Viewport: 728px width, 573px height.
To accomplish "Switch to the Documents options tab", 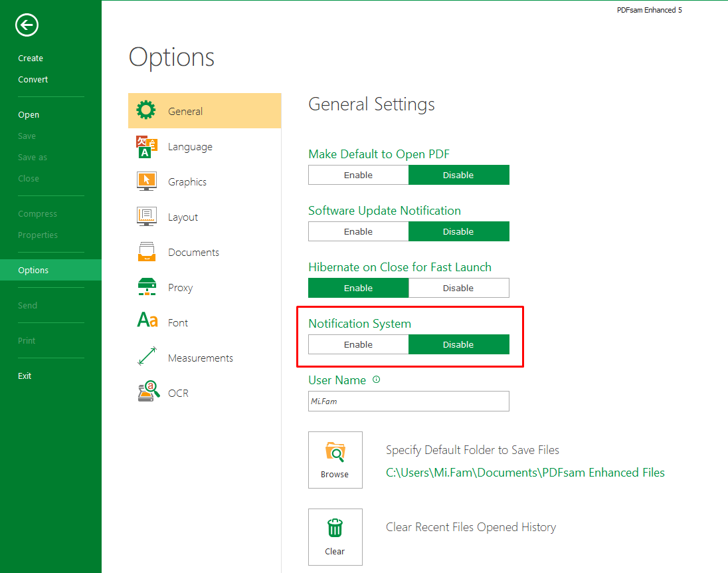I will coord(205,253).
